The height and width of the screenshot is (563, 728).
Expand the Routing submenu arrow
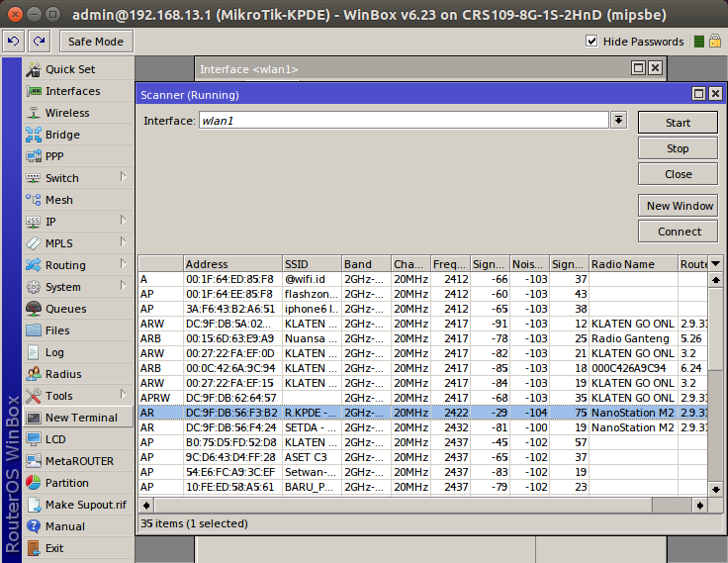click(x=123, y=264)
